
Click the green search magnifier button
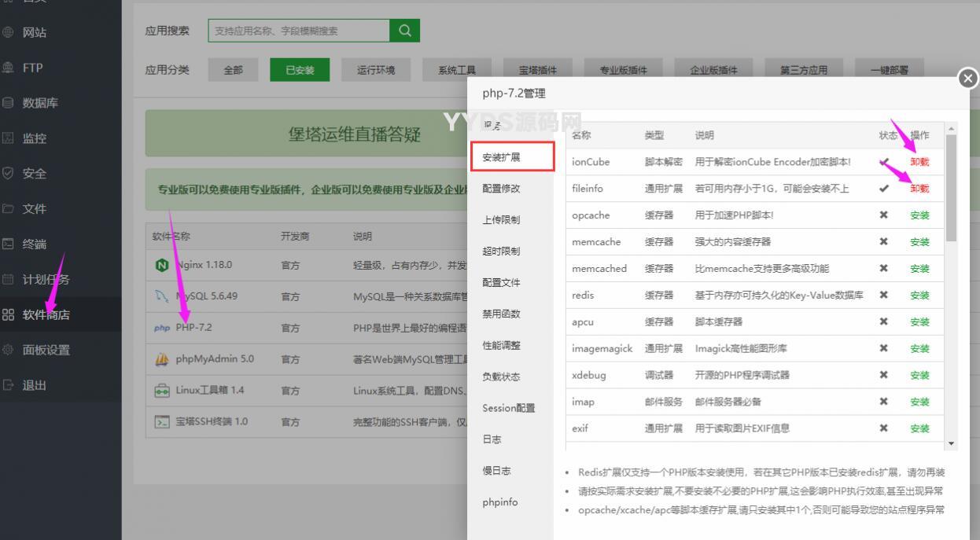(x=404, y=31)
